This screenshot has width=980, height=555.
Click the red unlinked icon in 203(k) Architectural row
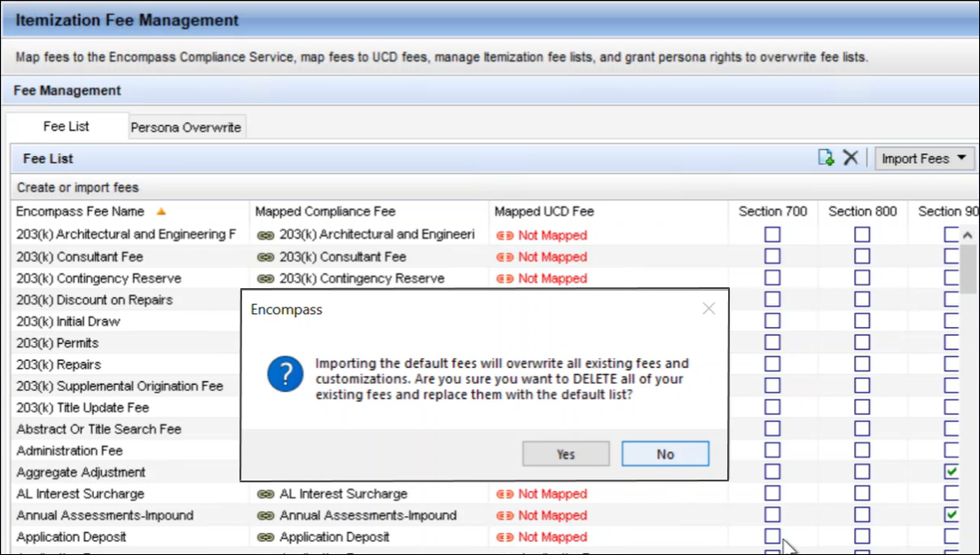coord(505,236)
